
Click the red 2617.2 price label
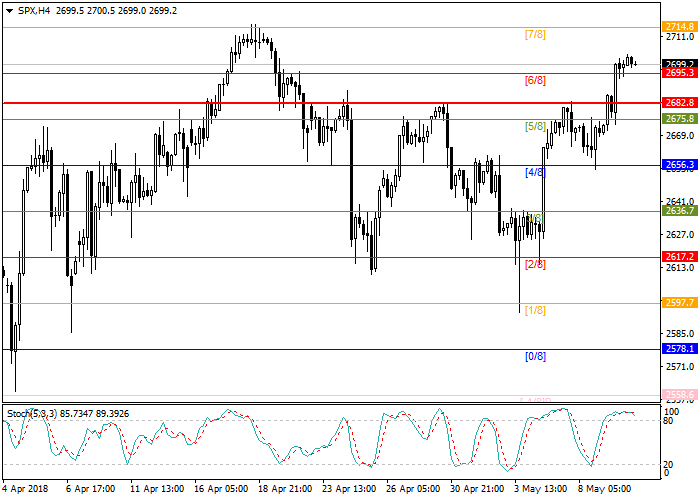pos(679,257)
